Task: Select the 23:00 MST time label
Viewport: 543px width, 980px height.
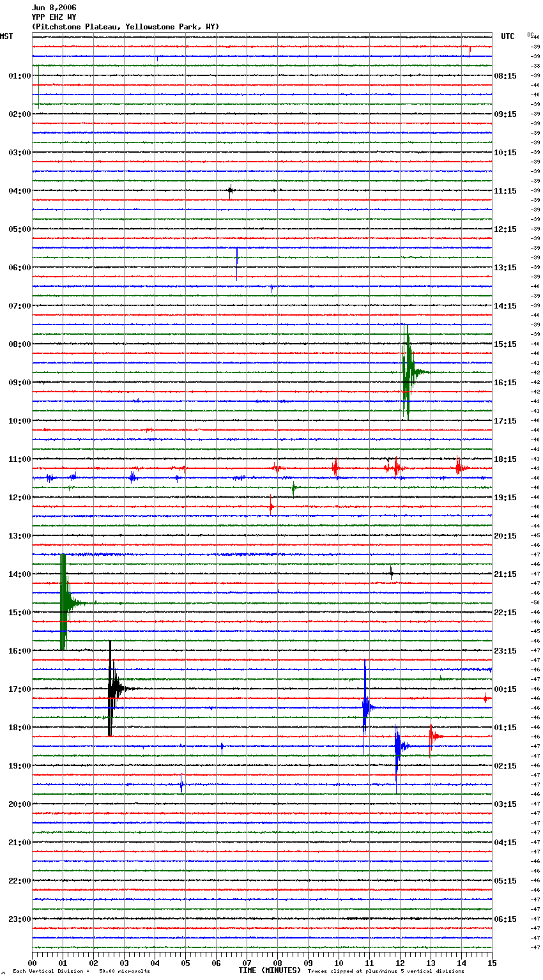Action: click(20, 919)
